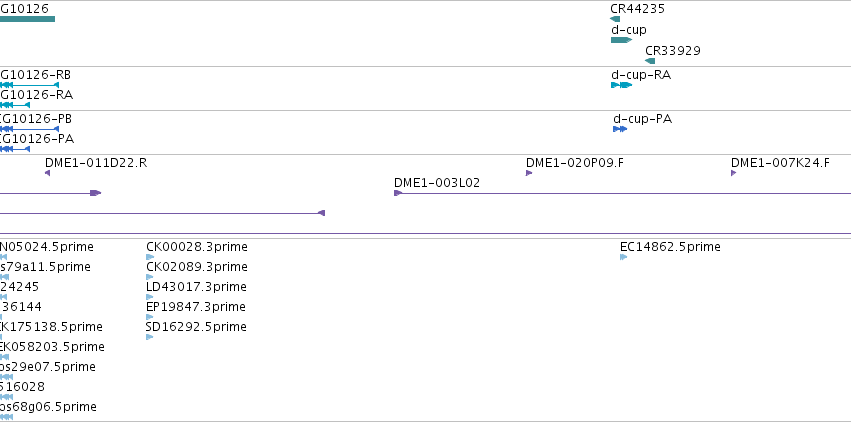Screen dimensions: 851x422
Task: Click the CK00028.3prime label
Action: tap(196, 247)
